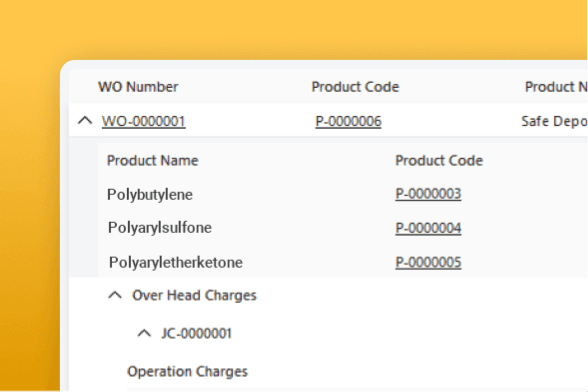Click the Operation Charges heading

click(188, 371)
